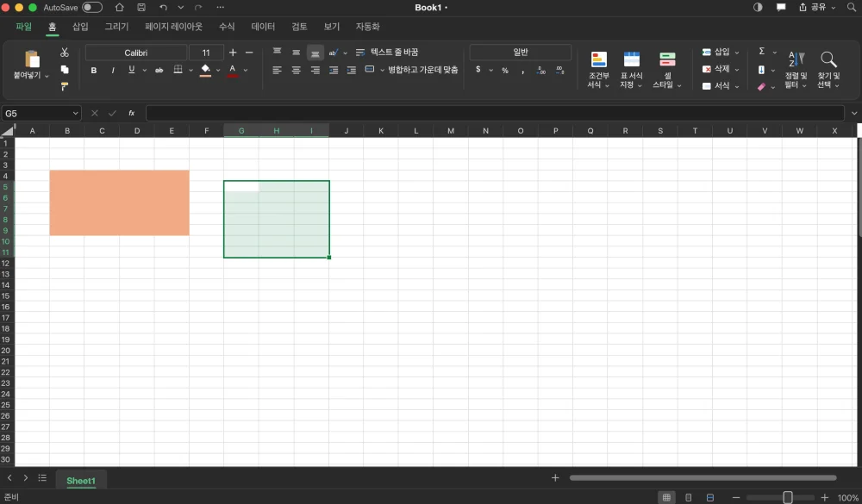The height and width of the screenshot is (504, 862).
Task: Click the Undo arrow
Action: pos(163,7)
